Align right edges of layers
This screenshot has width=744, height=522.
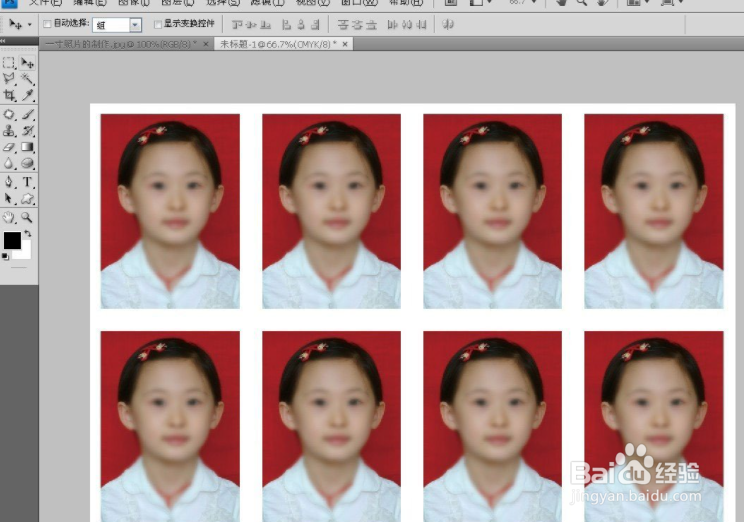[x=315, y=24]
